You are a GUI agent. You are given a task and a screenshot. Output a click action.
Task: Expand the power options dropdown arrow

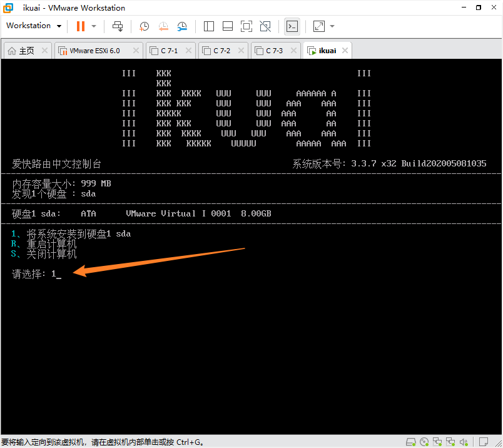click(94, 26)
